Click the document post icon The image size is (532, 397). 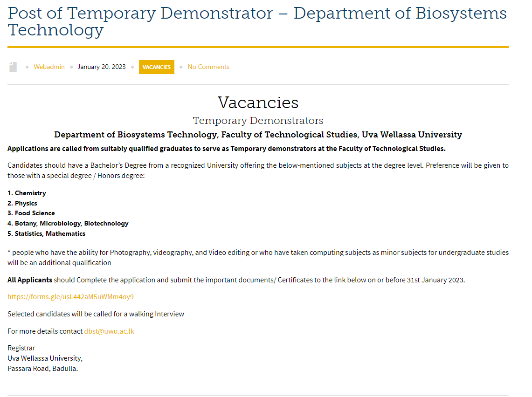click(13, 67)
